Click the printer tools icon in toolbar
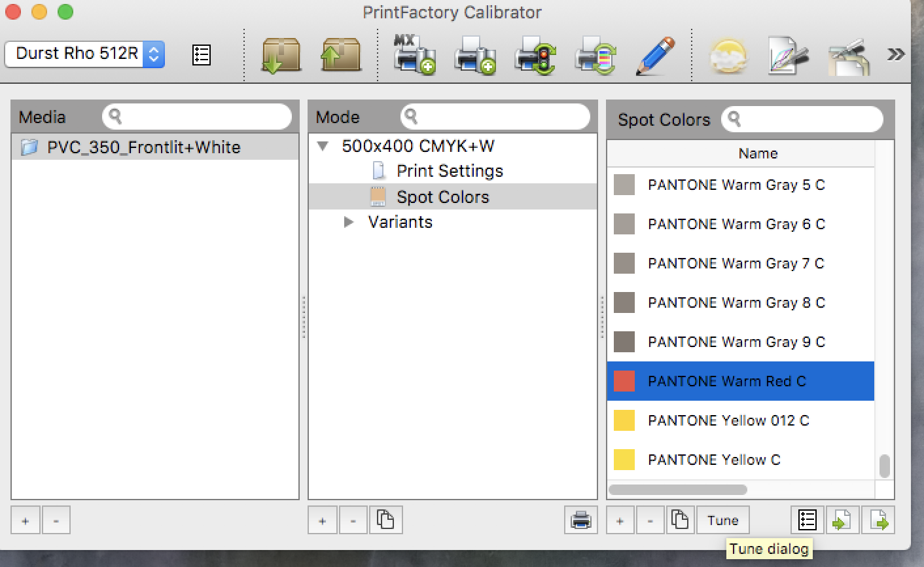Viewport: 924px width, 567px height. [848, 57]
